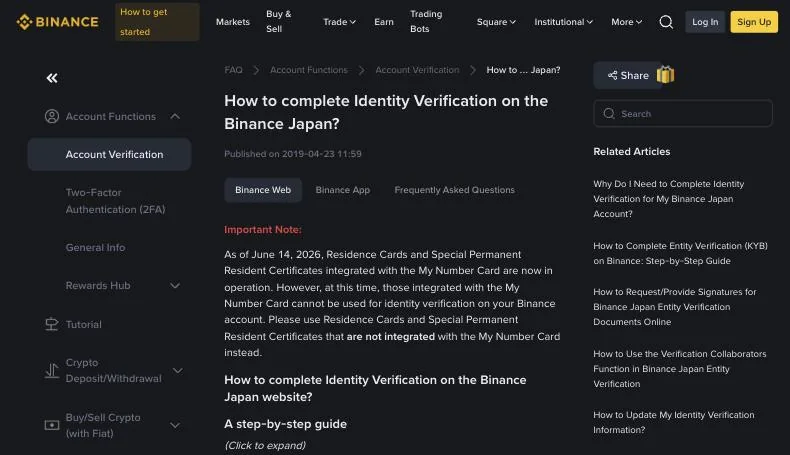Switch to the Binance App tab
Screen dimensions: 790x455
[343, 190]
